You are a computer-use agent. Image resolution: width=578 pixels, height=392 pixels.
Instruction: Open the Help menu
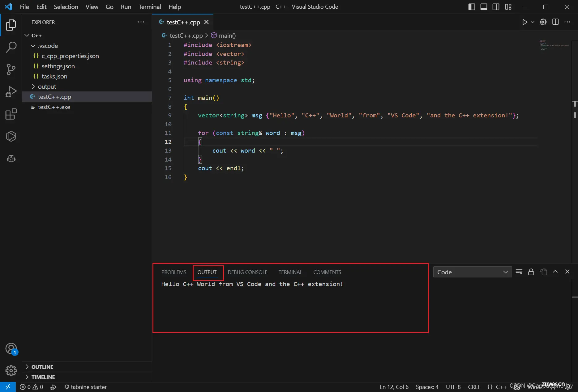(175, 7)
